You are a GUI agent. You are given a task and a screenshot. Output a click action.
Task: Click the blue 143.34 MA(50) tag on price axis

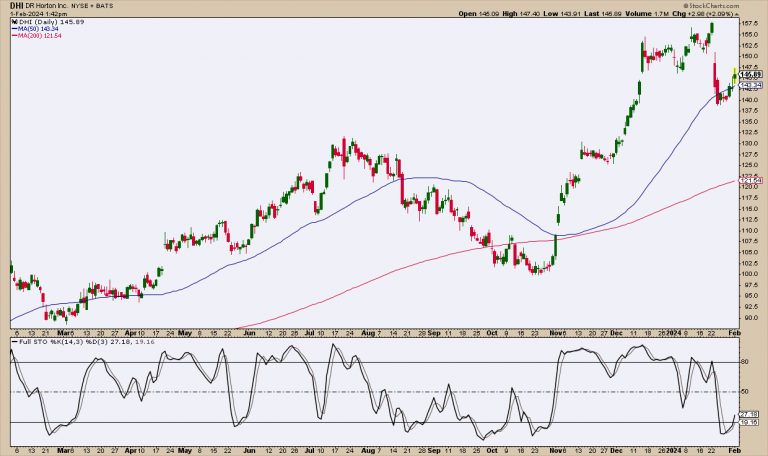pyautogui.click(x=750, y=85)
